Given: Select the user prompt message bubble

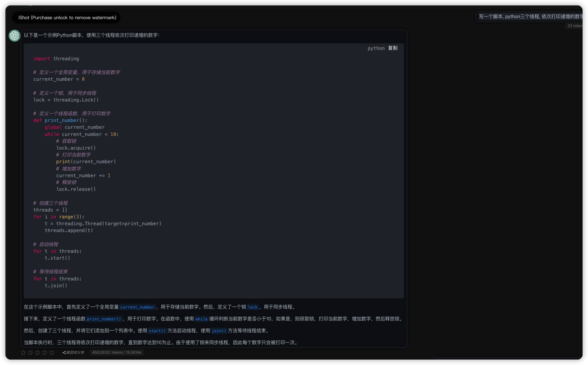Looking at the screenshot, I should tap(530, 17).
